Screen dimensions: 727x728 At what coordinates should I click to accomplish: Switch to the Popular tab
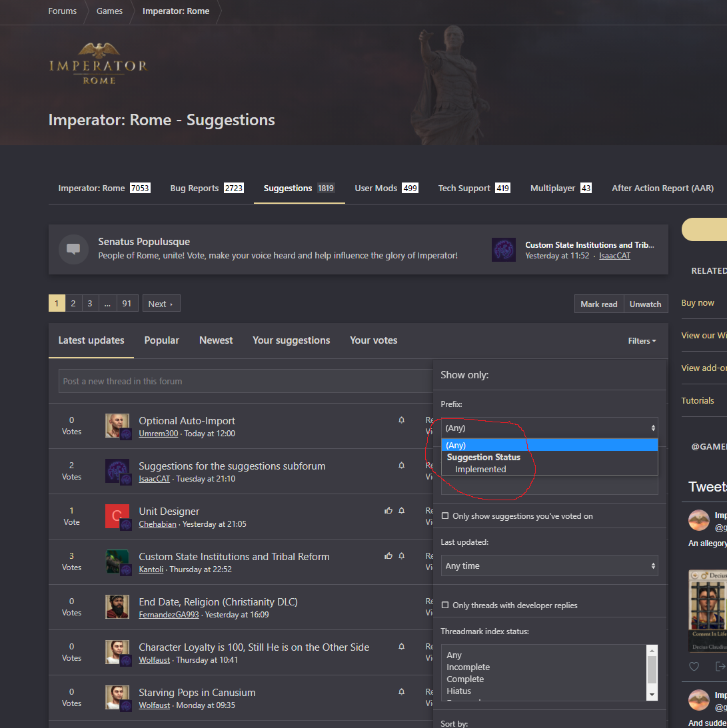[x=161, y=340]
